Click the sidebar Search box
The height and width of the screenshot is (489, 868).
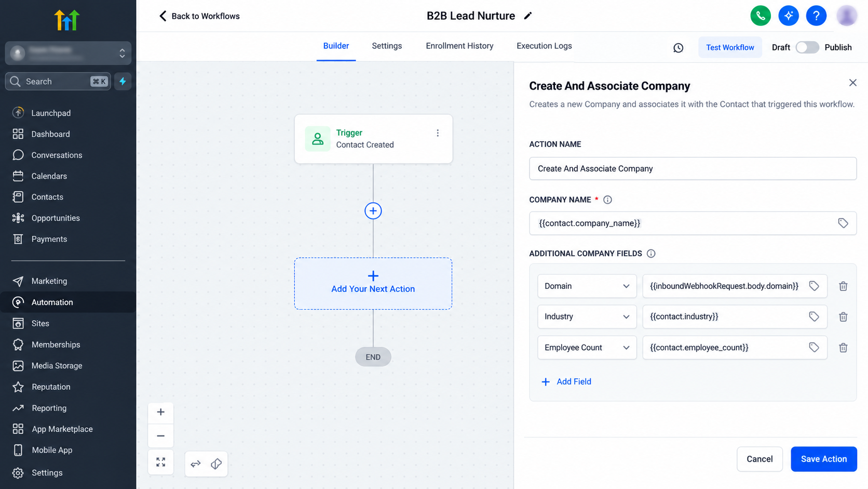[58, 81]
